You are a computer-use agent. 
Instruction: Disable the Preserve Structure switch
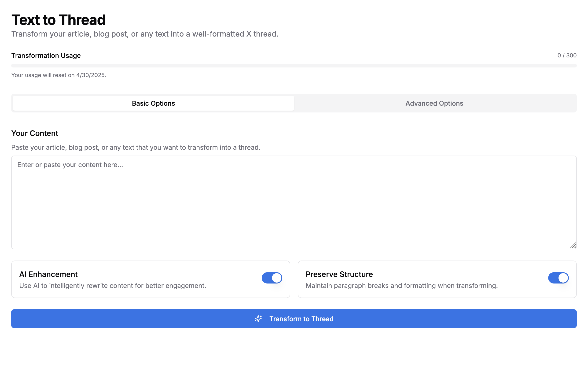tap(558, 278)
